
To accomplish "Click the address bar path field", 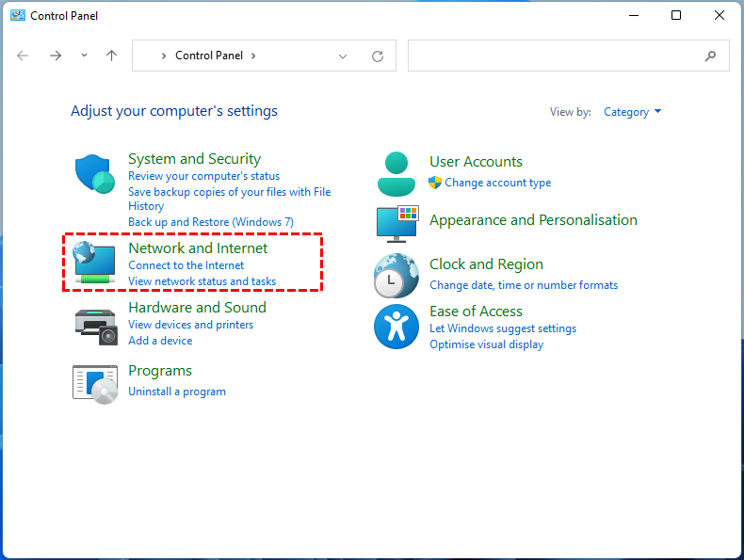I will [x=264, y=56].
